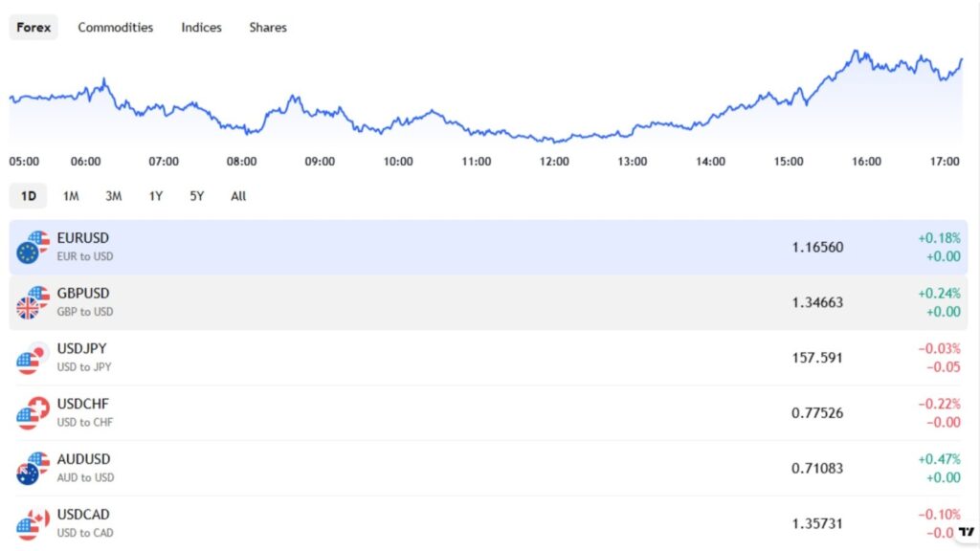
Task: Show All time range data
Action: click(x=238, y=196)
